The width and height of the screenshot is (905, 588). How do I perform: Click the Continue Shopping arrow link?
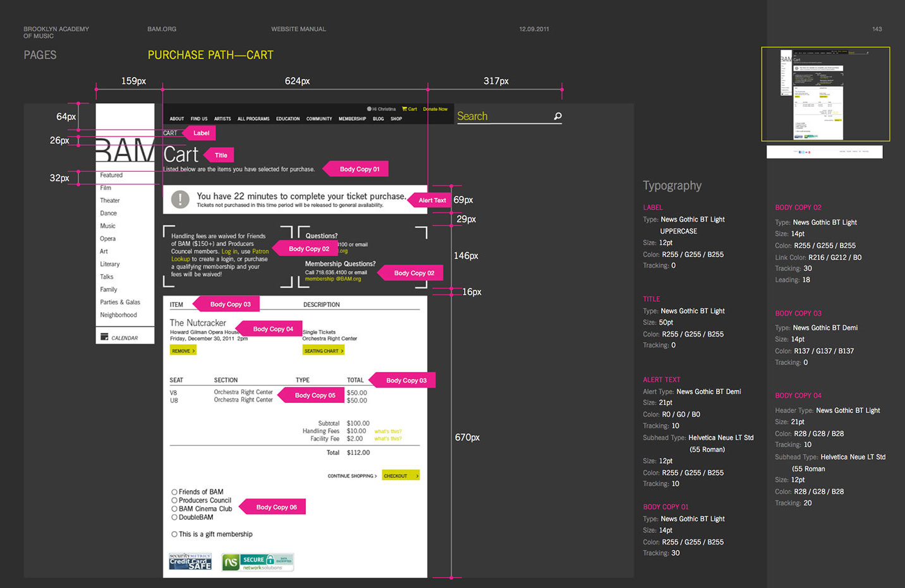(x=352, y=476)
